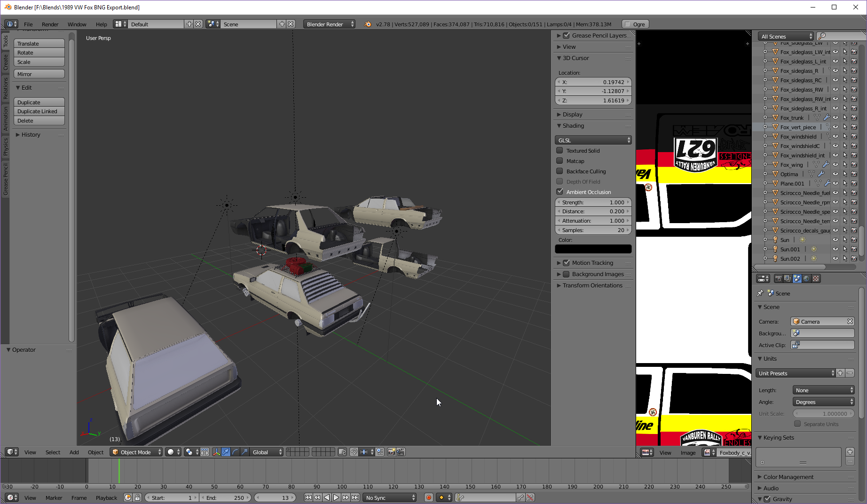Open the Render properties tab (camera icon)
Viewport: 867px width, 504px height.
(778, 279)
